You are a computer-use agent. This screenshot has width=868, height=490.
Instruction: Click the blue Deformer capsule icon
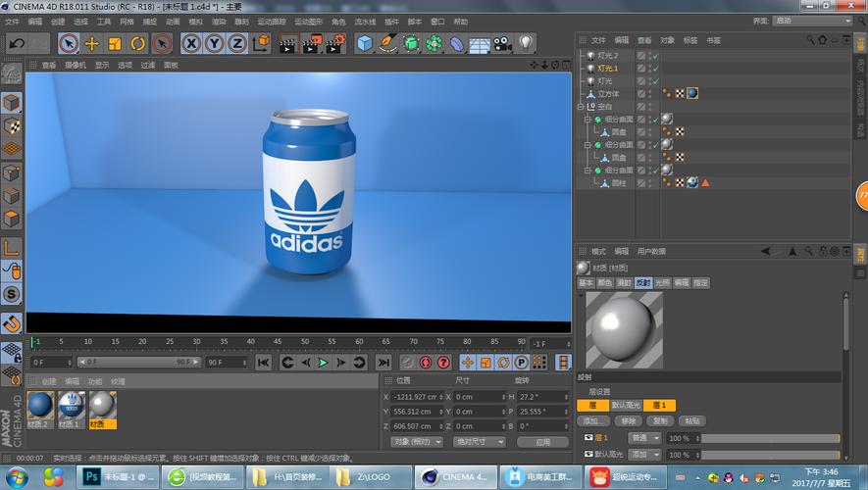pyautogui.click(x=457, y=43)
